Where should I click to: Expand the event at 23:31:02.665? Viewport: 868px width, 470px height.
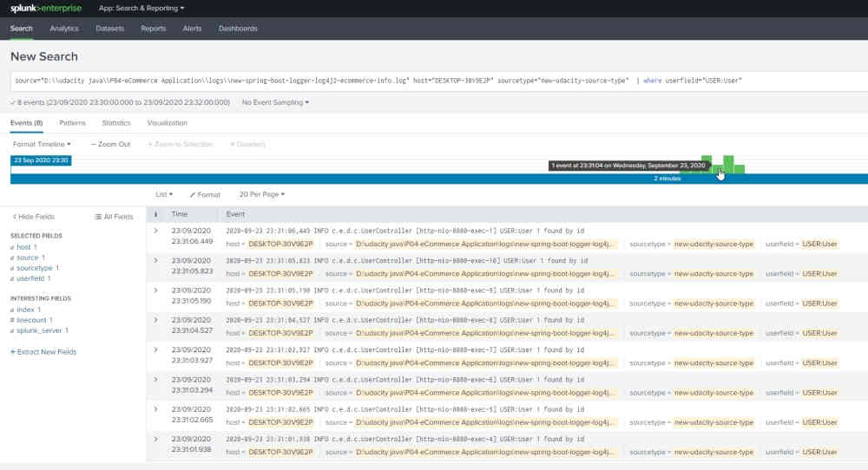tap(155, 409)
